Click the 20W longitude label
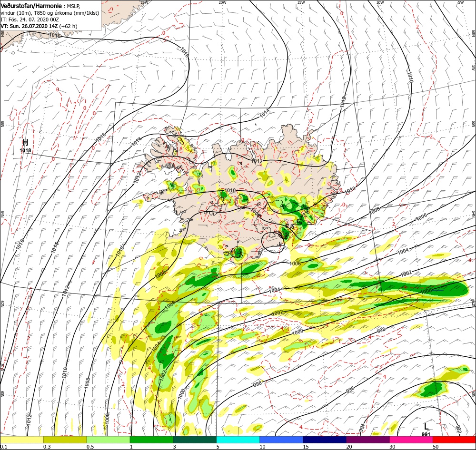The width and height of the screenshot is (476, 450). point(222,2)
